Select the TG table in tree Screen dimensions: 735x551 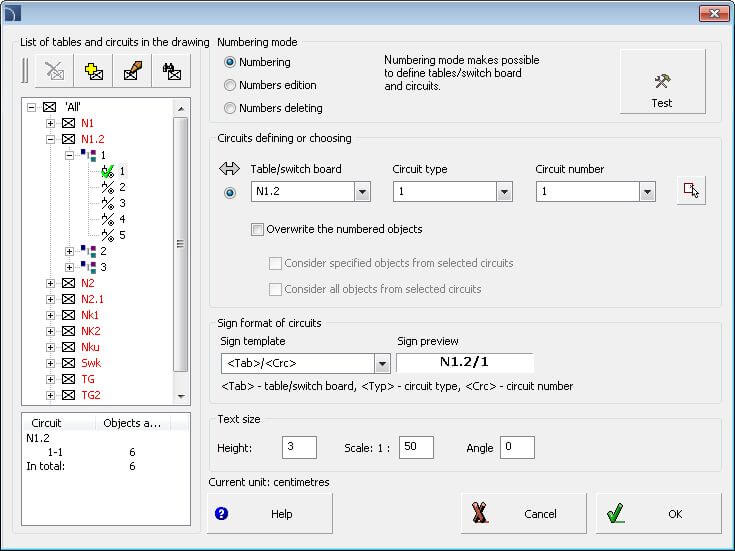pyautogui.click(x=86, y=379)
